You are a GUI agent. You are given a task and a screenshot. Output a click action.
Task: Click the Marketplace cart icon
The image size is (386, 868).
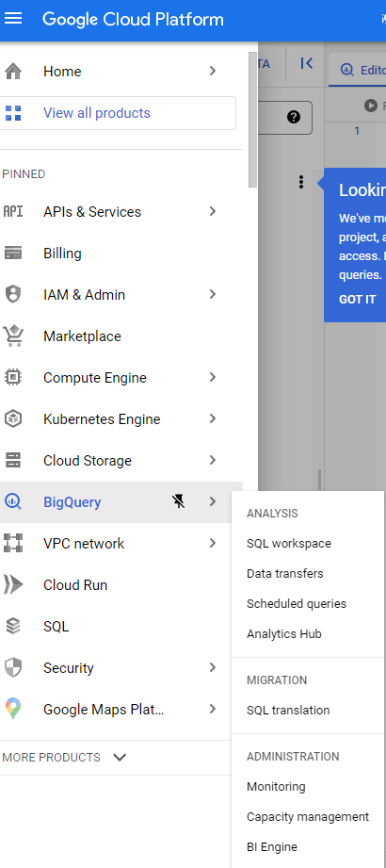[x=13, y=336]
